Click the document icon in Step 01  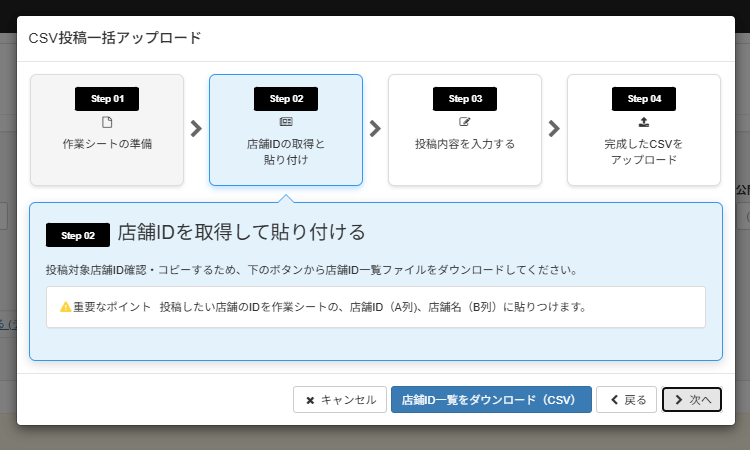click(x=107, y=122)
